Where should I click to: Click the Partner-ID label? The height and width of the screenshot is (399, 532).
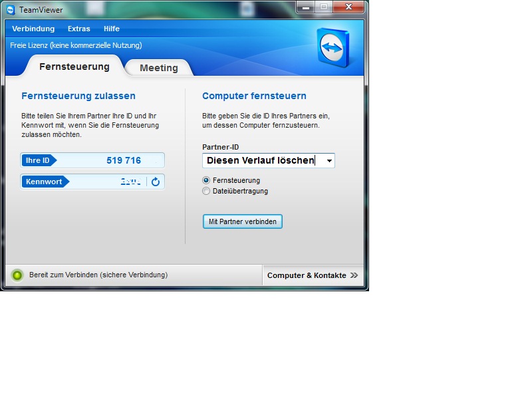pos(221,147)
